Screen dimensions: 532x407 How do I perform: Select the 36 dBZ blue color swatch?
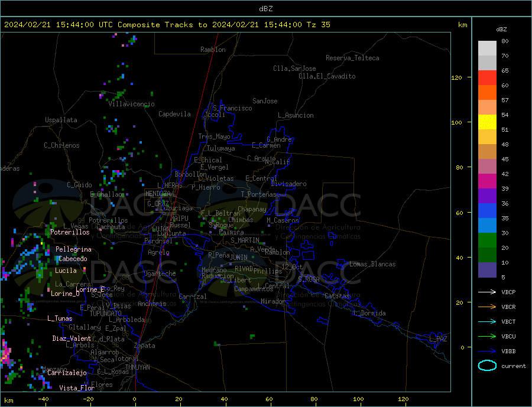[x=487, y=211]
